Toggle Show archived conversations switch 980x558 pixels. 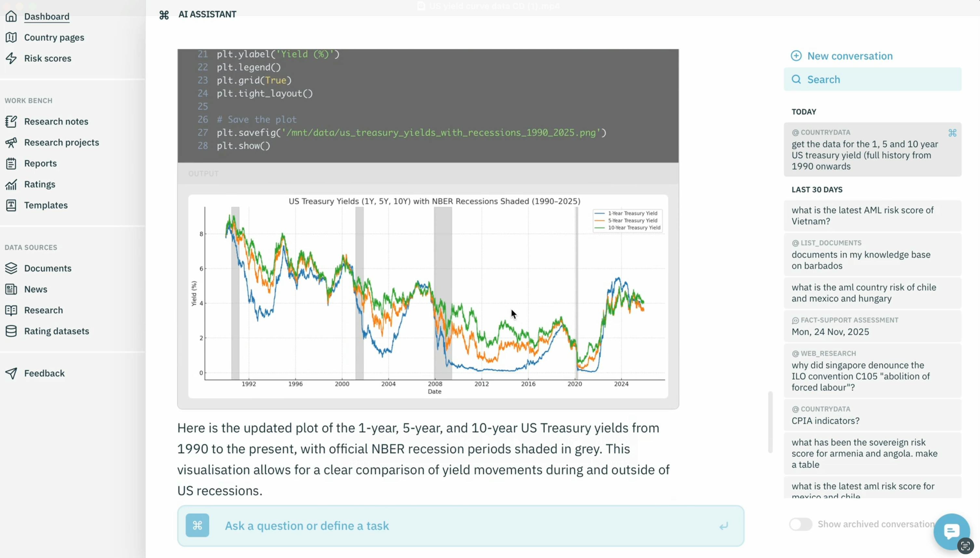pyautogui.click(x=801, y=524)
